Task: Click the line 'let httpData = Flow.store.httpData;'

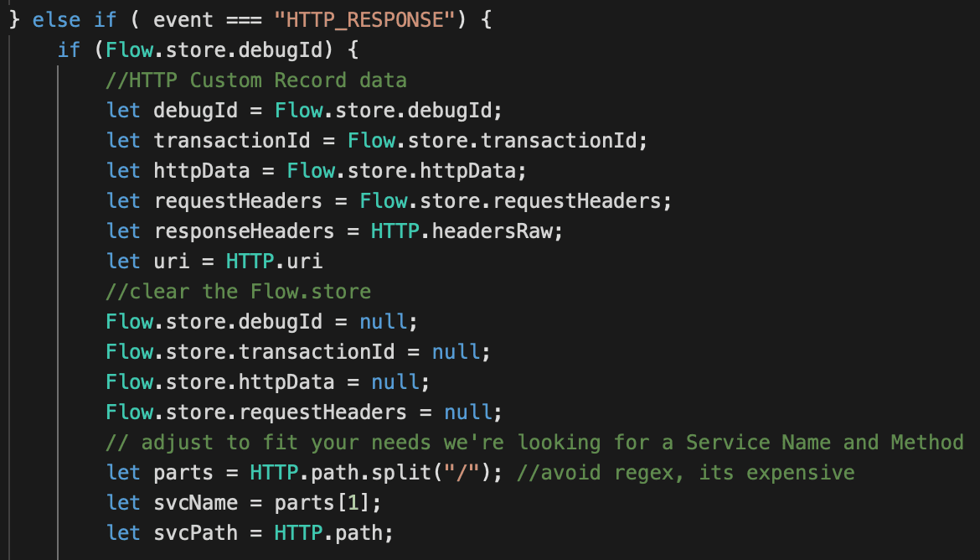Action: coord(317,170)
